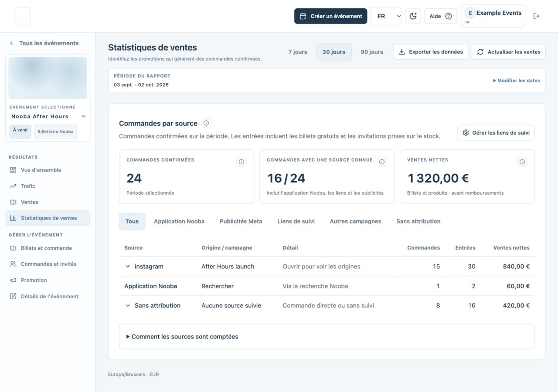Image resolution: width=558 pixels, height=392 pixels.
Task: Click the back arrow beside Tous les événements
Action: click(x=11, y=43)
